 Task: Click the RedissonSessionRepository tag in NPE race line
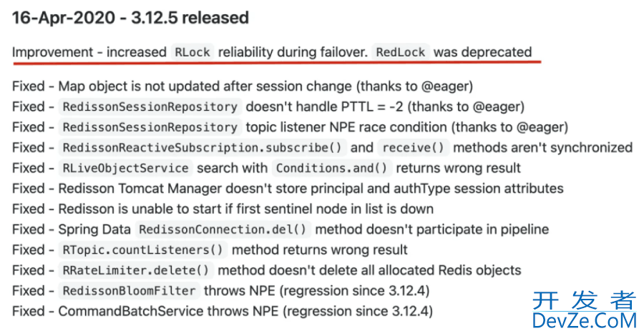[x=150, y=127]
